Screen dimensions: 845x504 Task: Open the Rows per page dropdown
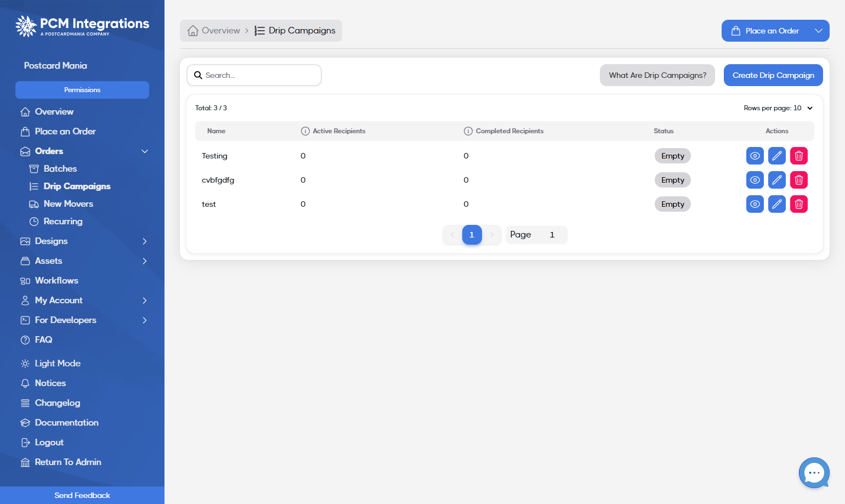778,108
